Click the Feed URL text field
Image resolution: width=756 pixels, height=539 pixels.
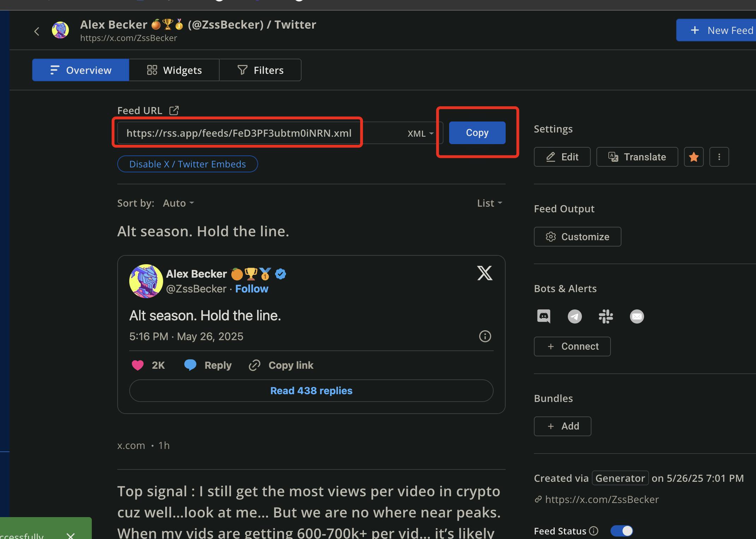[x=239, y=133]
